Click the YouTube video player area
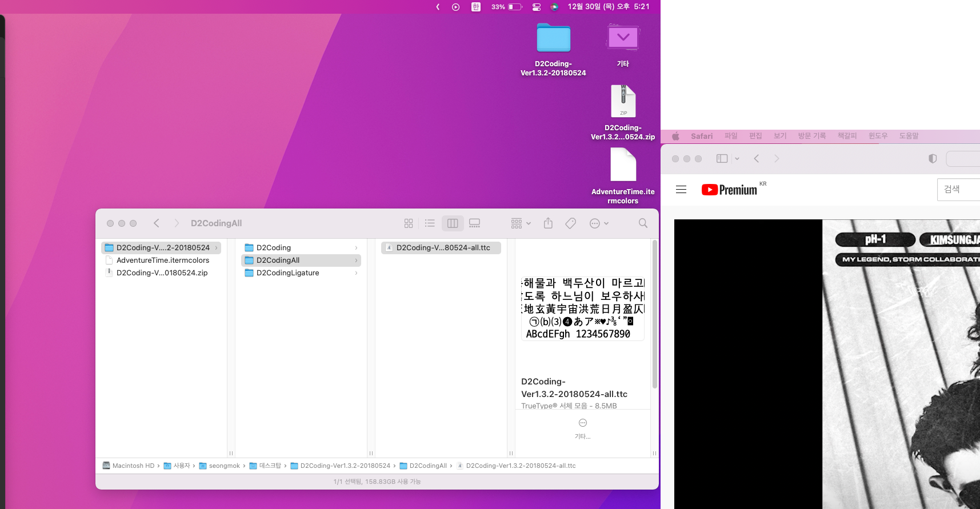The height and width of the screenshot is (509, 980). point(827,364)
